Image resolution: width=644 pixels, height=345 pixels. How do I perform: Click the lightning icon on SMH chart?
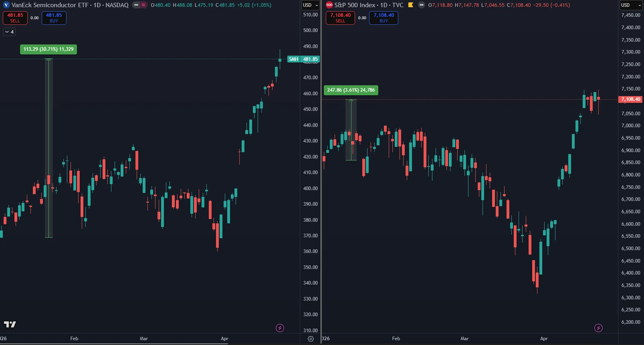tap(280, 328)
